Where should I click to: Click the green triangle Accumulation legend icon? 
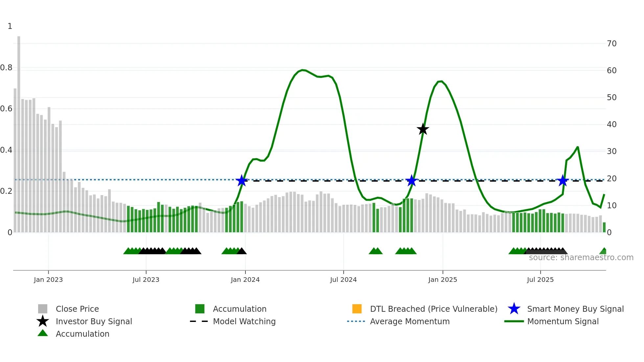tap(43, 333)
